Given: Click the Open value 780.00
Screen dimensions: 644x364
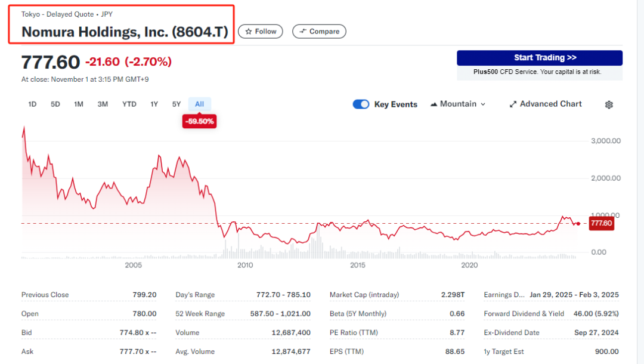Looking at the screenshot, I should [x=144, y=313].
